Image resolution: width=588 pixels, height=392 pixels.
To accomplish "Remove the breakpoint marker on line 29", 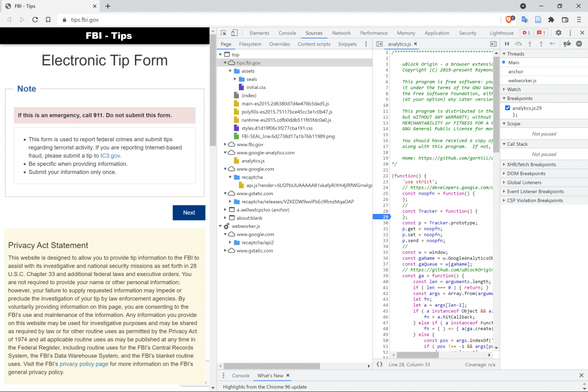I will click(x=381, y=216).
